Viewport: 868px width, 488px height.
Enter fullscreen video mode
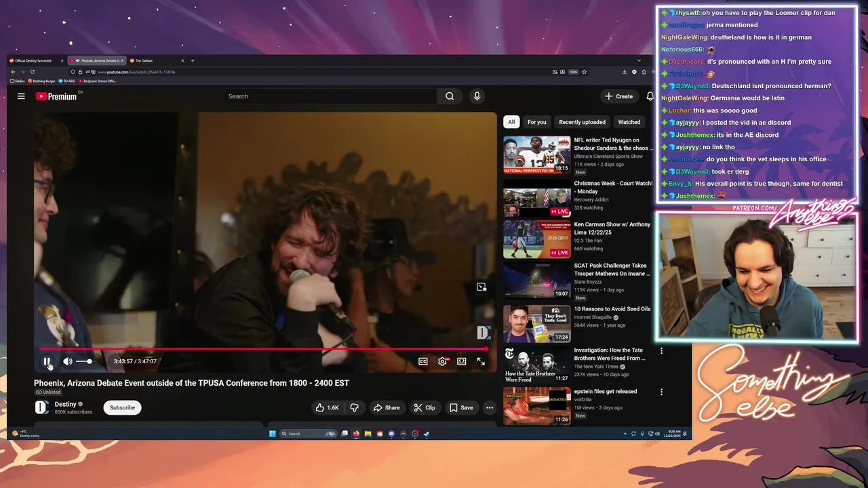point(481,361)
